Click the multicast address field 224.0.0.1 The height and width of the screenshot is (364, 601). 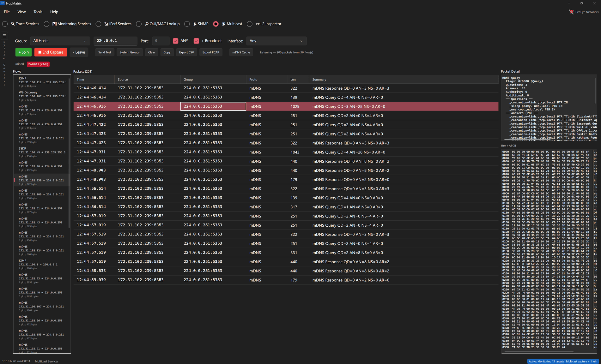115,41
